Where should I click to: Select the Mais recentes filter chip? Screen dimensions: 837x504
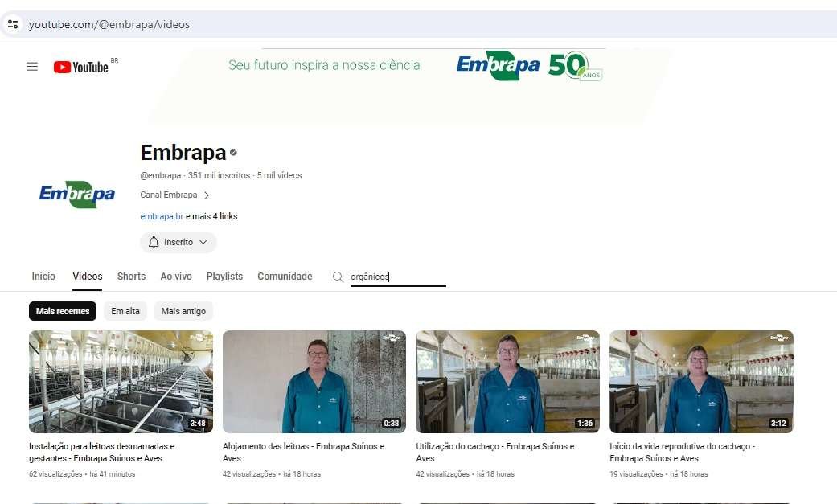point(63,311)
